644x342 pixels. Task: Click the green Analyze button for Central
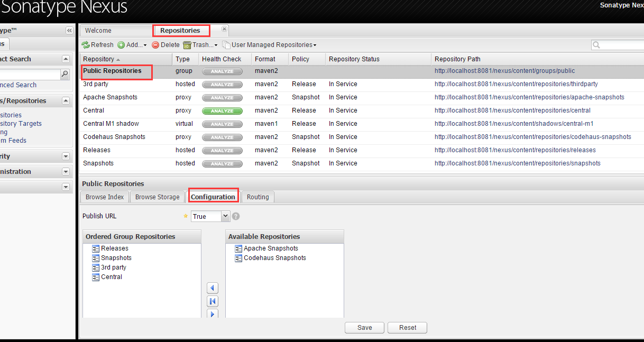point(222,111)
